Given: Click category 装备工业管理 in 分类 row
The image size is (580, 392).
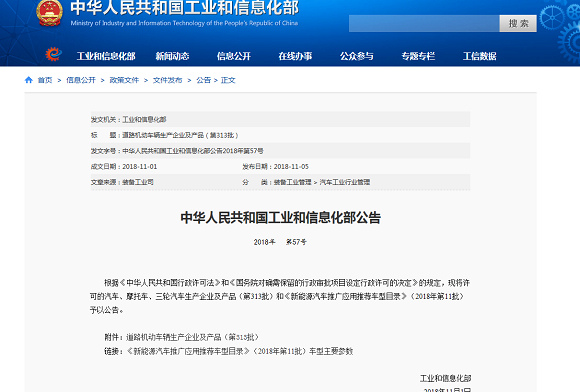Looking at the screenshot, I should tap(293, 182).
